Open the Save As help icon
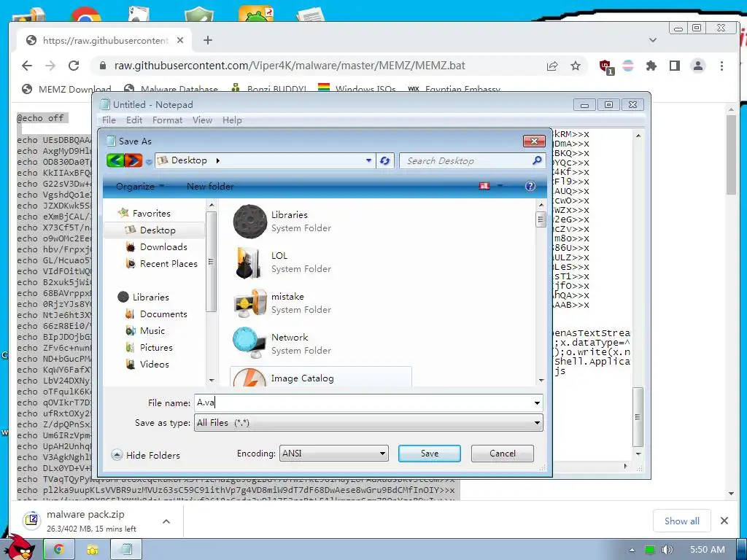 pos(530,186)
